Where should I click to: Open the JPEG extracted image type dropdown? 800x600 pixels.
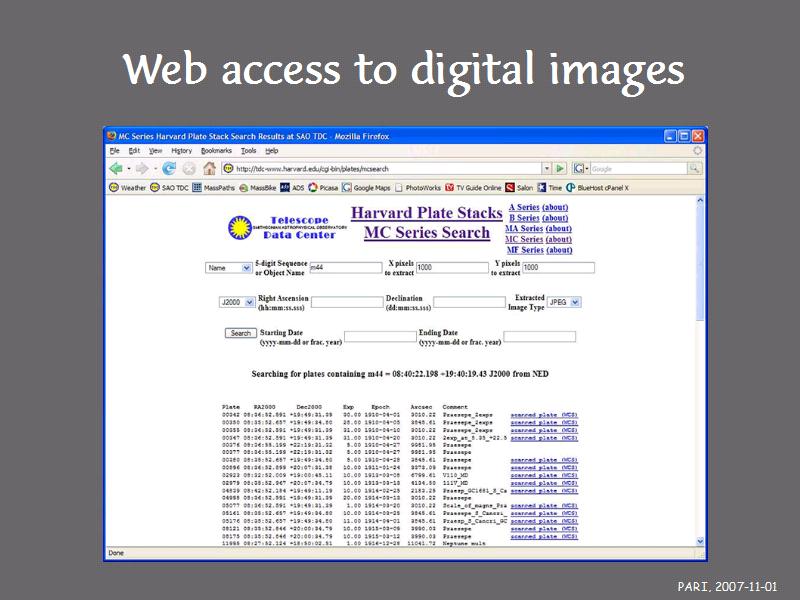point(564,302)
